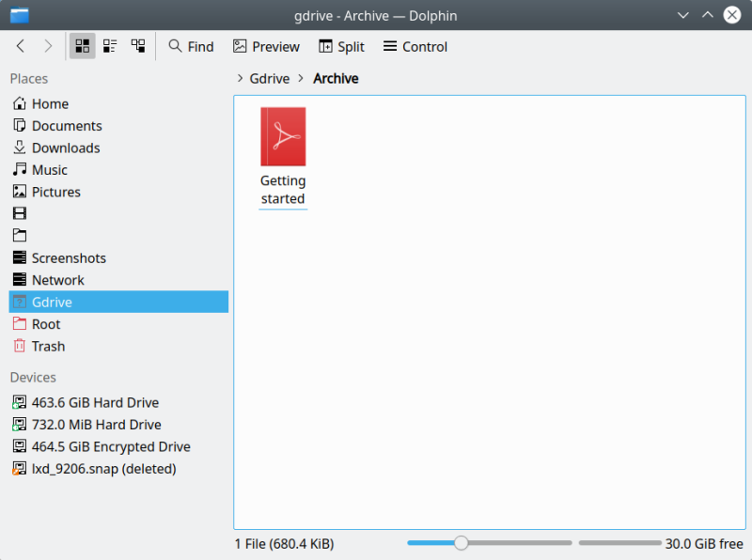
Task: Open the Trash in Places panel
Action: pos(49,346)
